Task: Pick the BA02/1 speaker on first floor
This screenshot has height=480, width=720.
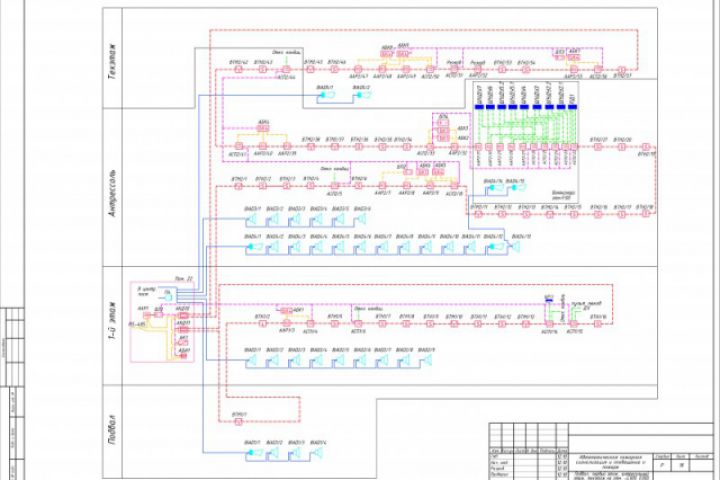Action: pyautogui.click(x=252, y=361)
